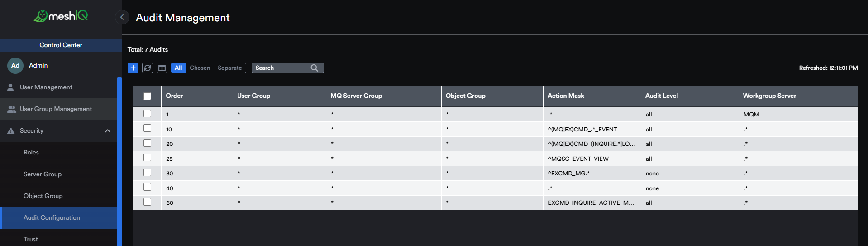Viewport: 868px width, 246px height.
Task: Click the sidebar vertical scrollbar
Action: 119,161
